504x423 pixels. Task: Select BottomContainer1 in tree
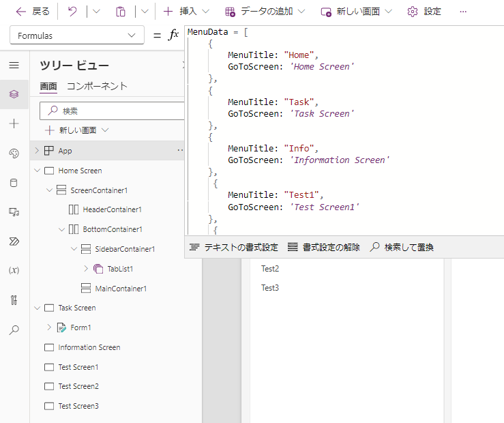click(113, 229)
